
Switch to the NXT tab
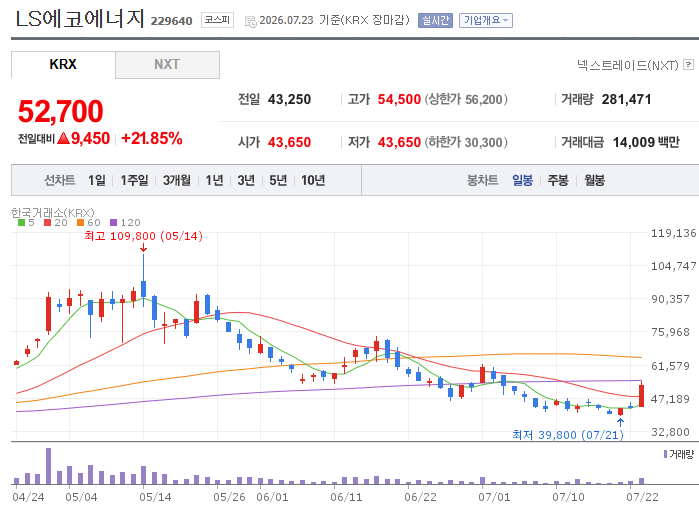click(x=167, y=65)
